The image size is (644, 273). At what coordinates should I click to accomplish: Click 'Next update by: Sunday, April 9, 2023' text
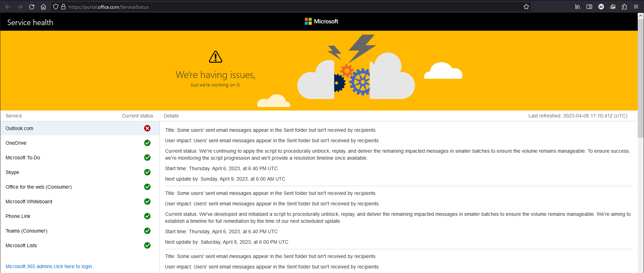pos(225,179)
